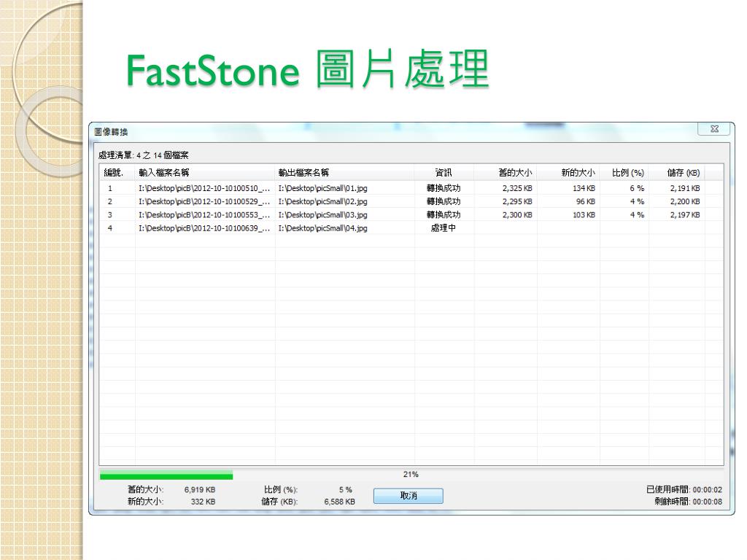Screen dimensions: 747x560
Task: Click the 21% progress label
Action: tap(411, 474)
